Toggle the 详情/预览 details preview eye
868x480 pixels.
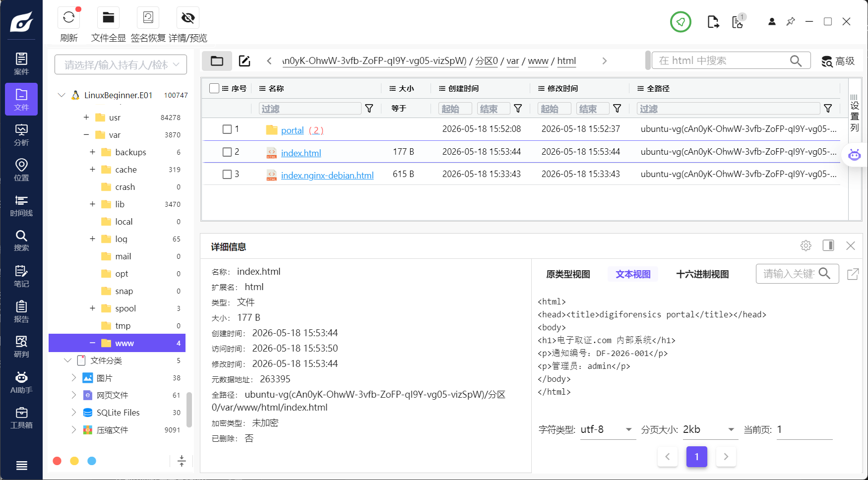pyautogui.click(x=187, y=18)
